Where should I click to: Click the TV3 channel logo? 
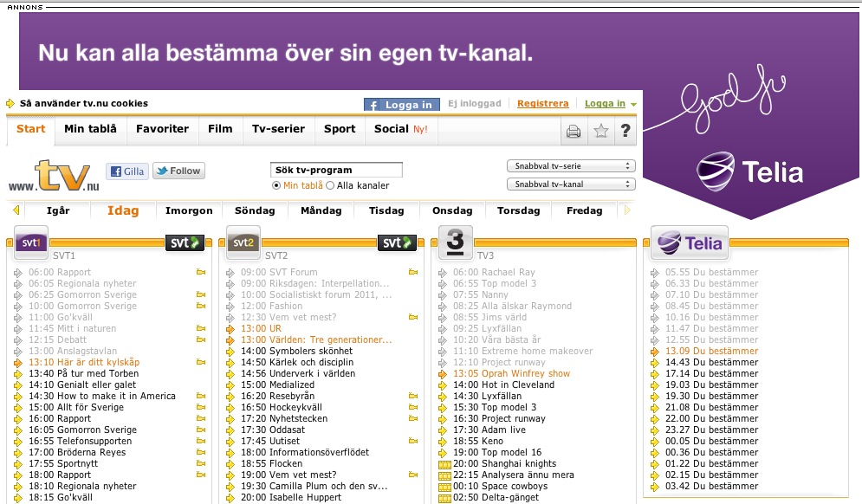pyautogui.click(x=455, y=242)
